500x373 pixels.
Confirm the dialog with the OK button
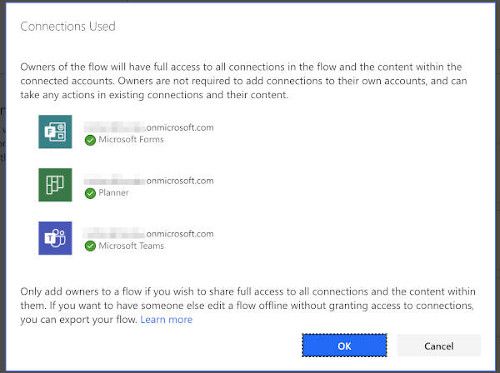coord(344,346)
